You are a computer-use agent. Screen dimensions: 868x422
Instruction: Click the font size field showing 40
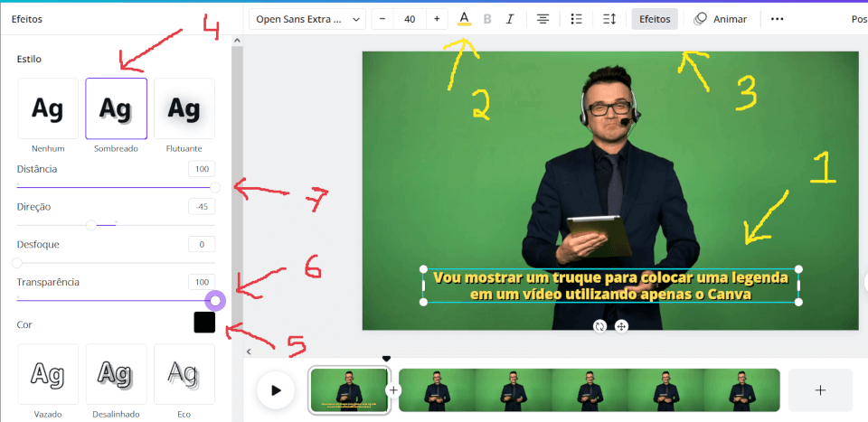point(410,19)
